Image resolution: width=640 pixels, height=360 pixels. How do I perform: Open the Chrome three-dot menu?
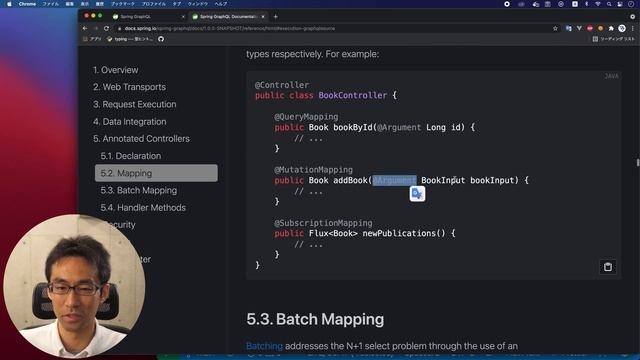pyautogui.click(x=633, y=29)
